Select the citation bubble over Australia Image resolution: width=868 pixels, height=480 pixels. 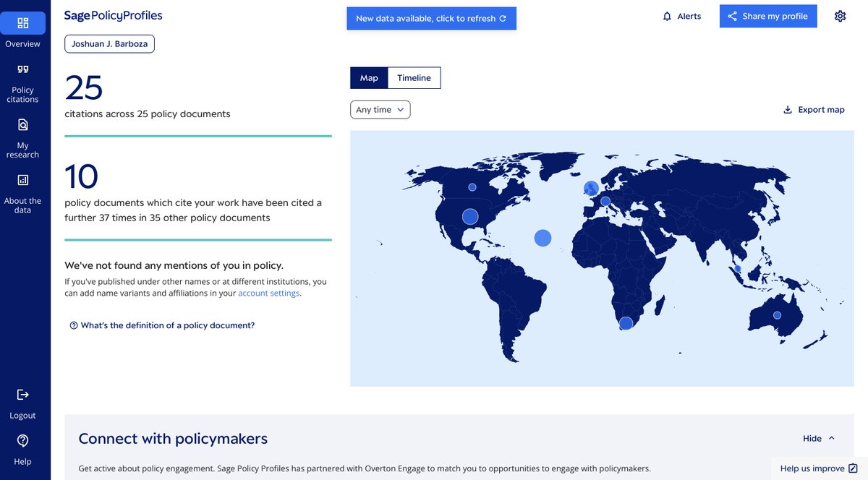777,315
